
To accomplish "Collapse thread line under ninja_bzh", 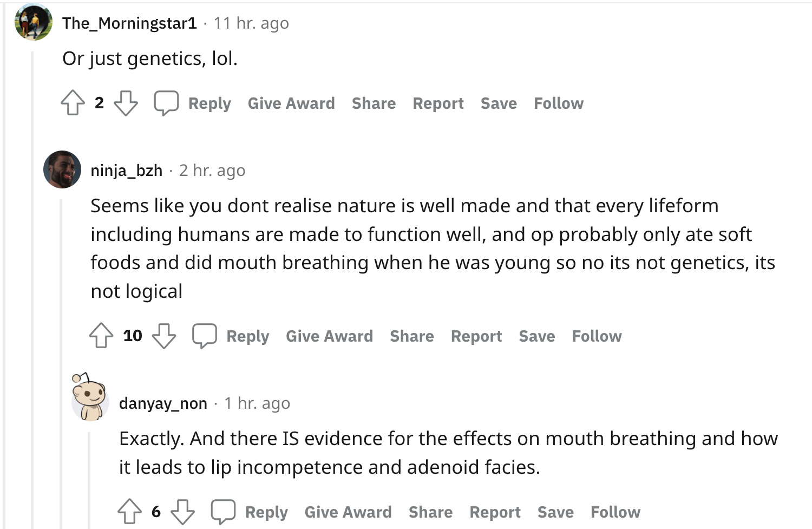I will click(x=61, y=364).
